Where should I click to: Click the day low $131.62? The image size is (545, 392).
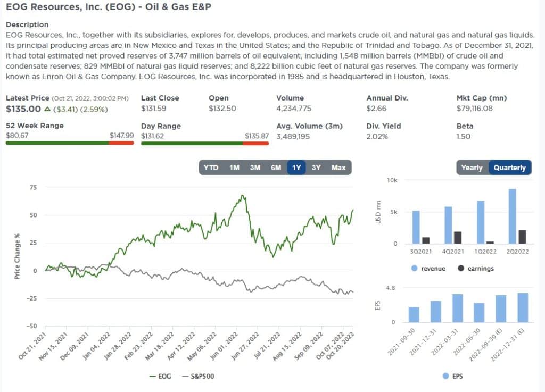(153, 136)
